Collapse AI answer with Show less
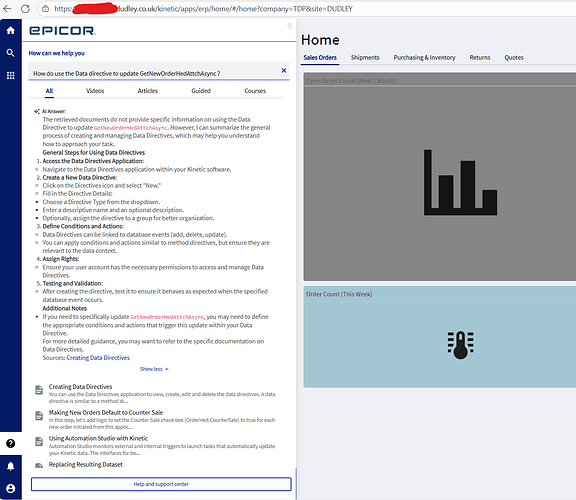 coord(154,369)
